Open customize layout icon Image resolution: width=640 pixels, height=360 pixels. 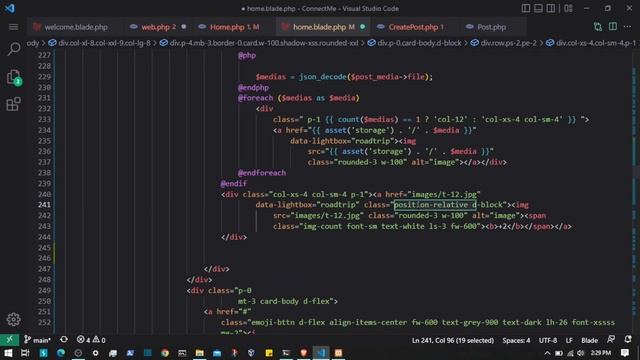[x=569, y=8]
